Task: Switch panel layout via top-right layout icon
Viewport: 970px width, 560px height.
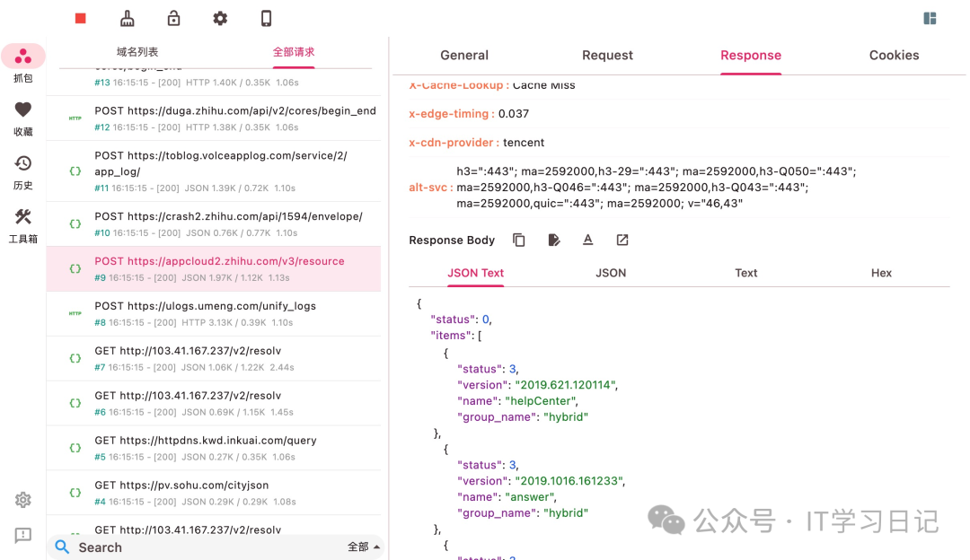Action: point(930,19)
